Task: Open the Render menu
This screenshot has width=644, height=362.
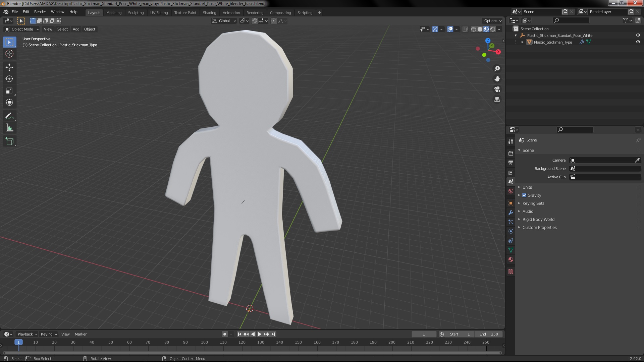Action: pos(40,12)
